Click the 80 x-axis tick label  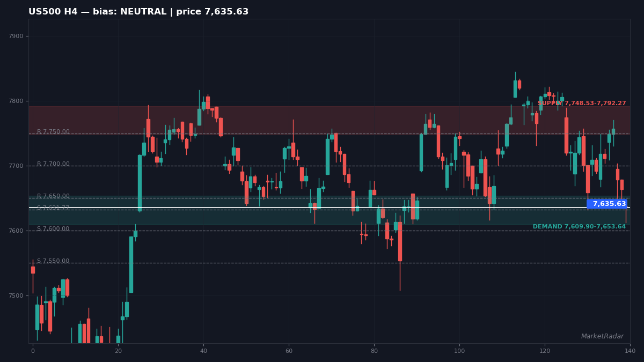[x=374, y=351]
